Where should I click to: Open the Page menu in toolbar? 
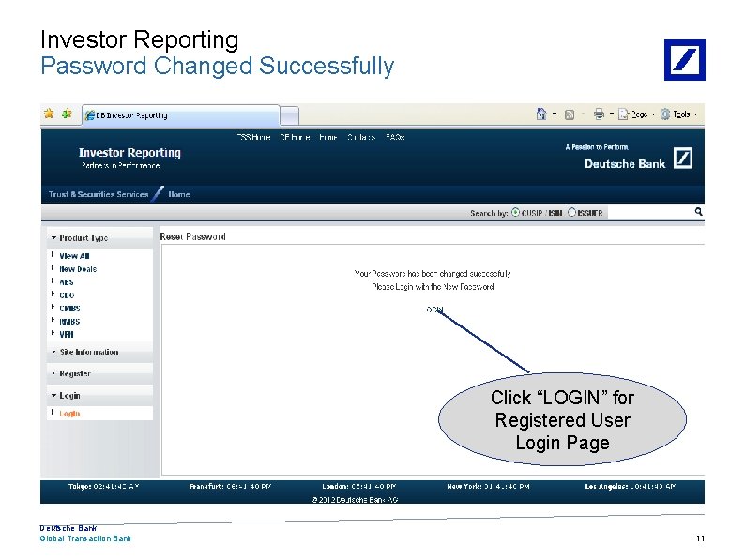(636, 114)
